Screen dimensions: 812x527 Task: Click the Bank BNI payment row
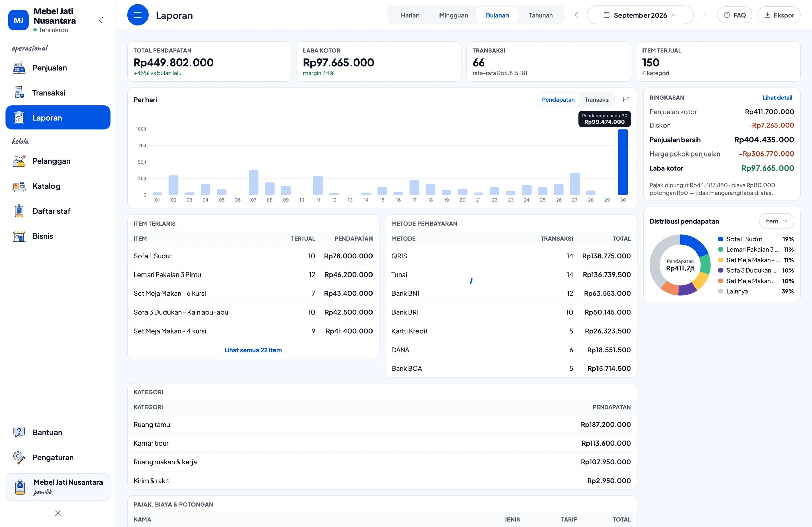[511, 293]
